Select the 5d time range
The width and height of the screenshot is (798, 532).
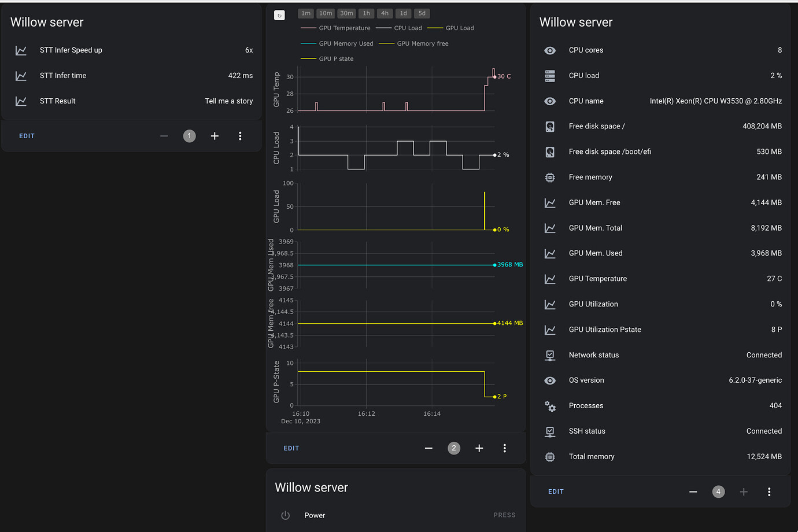pyautogui.click(x=422, y=13)
